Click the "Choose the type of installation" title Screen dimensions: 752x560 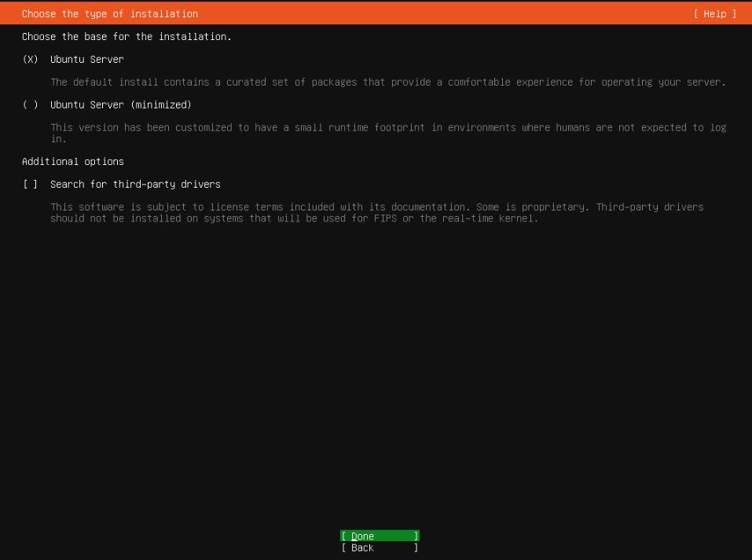[x=109, y=13]
